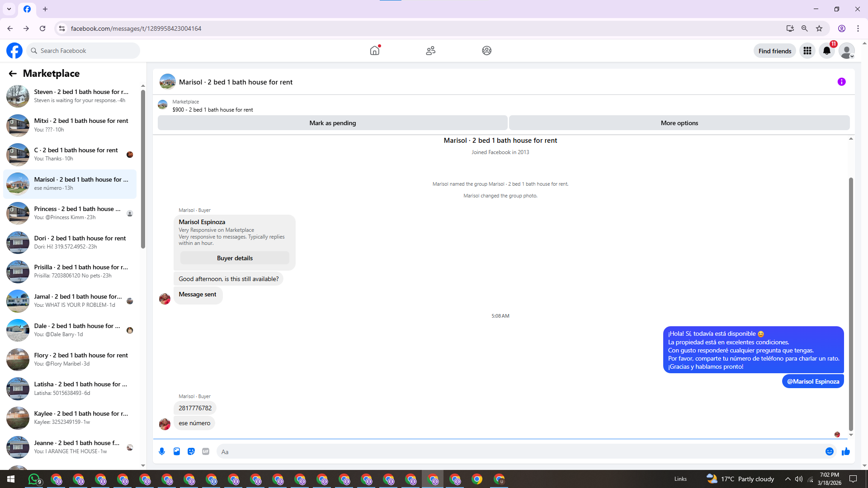
Task: Expand the browser tab search chevron
Action: (x=9, y=9)
